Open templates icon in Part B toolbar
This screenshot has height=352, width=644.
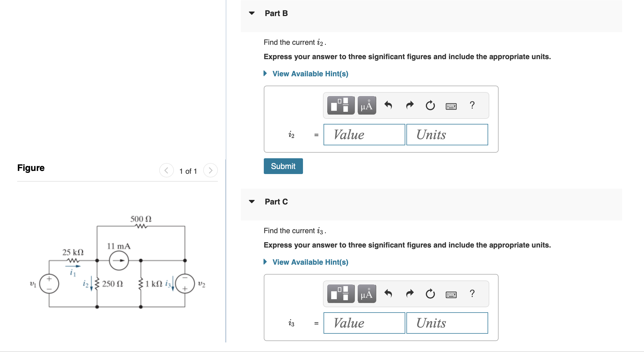341,105
